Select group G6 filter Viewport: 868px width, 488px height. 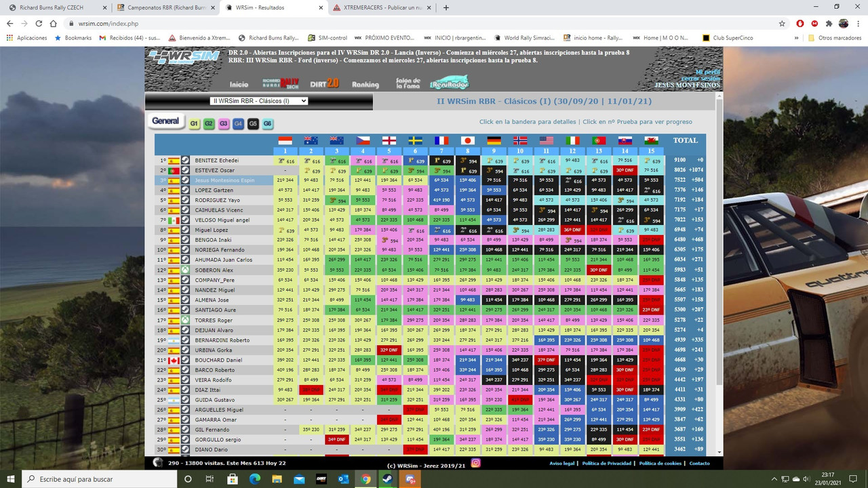pyautogui.click(x=268, y=124)
